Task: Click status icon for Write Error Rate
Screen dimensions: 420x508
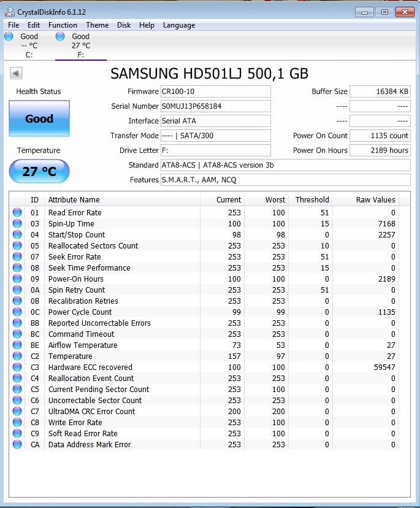Action: tap(17, 422)
